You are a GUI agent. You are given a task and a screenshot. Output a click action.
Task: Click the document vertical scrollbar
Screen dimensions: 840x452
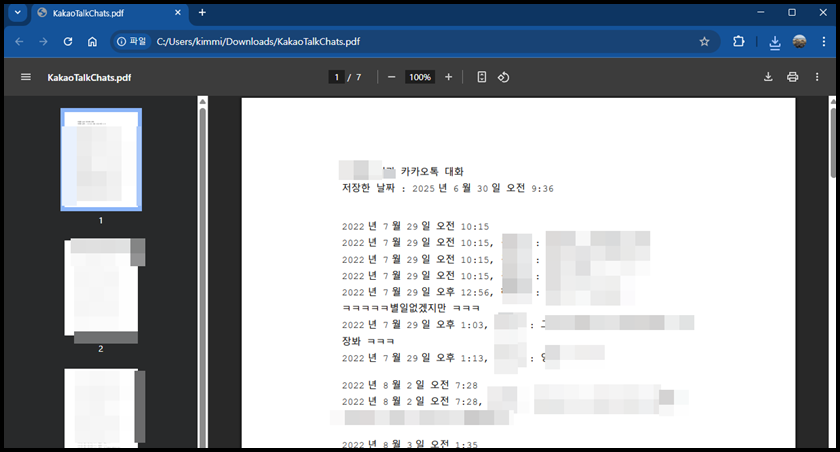pos(832,142)
